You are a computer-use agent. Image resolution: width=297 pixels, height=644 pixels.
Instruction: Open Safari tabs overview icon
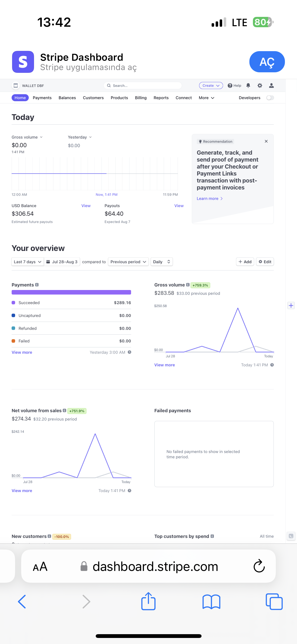click(274, 602)
